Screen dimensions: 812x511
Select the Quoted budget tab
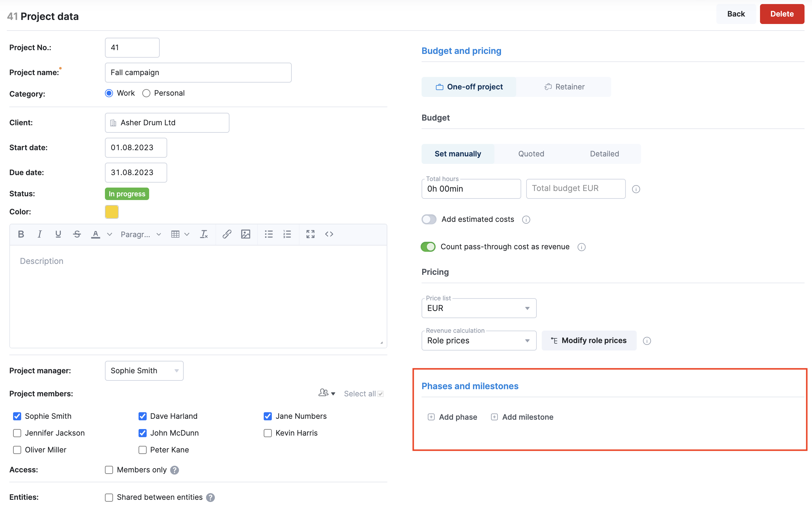531,154
